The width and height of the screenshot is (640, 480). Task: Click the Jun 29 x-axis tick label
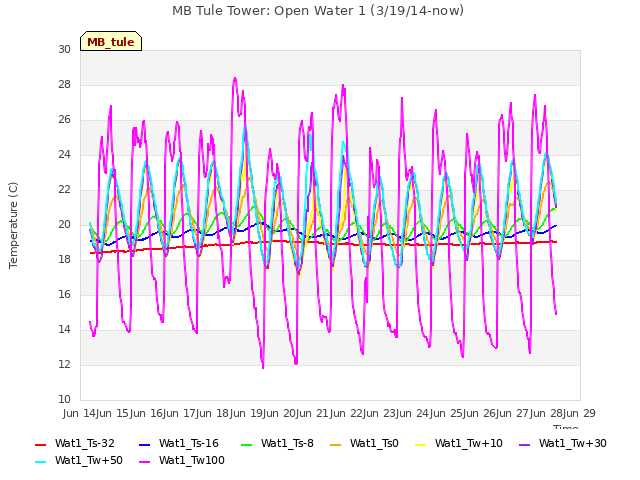coord(579,413)
